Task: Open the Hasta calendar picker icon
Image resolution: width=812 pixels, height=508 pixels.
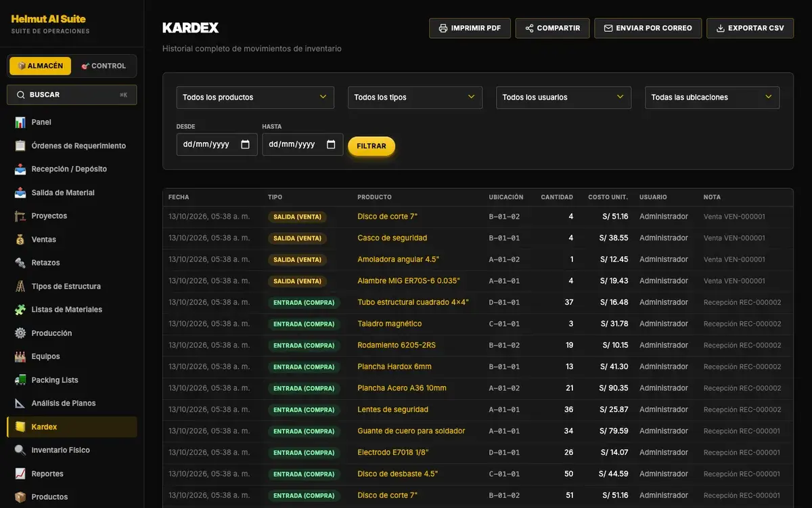Action: [331, 144]
